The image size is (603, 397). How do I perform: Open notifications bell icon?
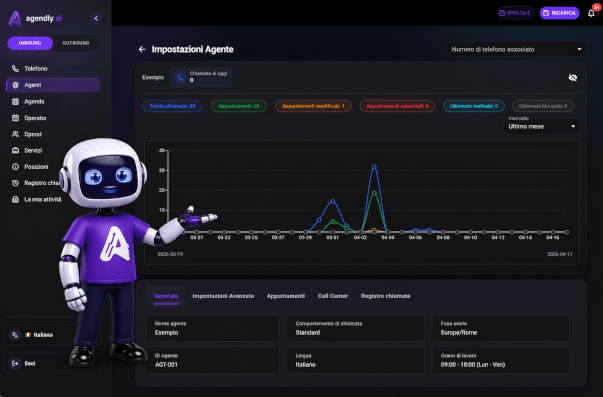coord(591,13)
